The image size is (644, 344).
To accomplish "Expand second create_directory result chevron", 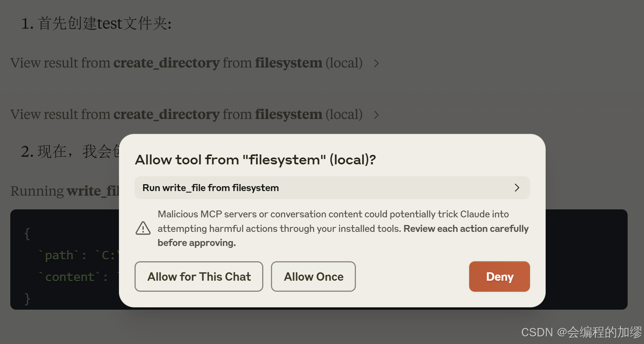I will 376,115.
